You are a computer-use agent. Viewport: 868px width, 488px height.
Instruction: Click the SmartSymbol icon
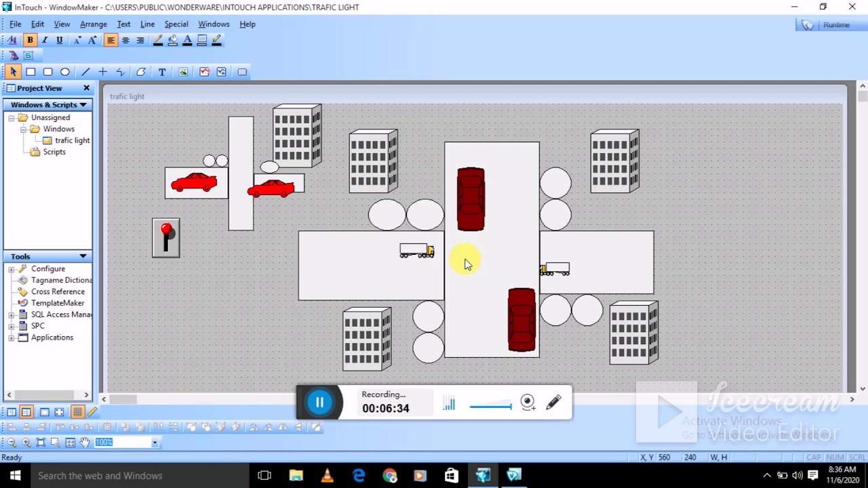point(28,56)
